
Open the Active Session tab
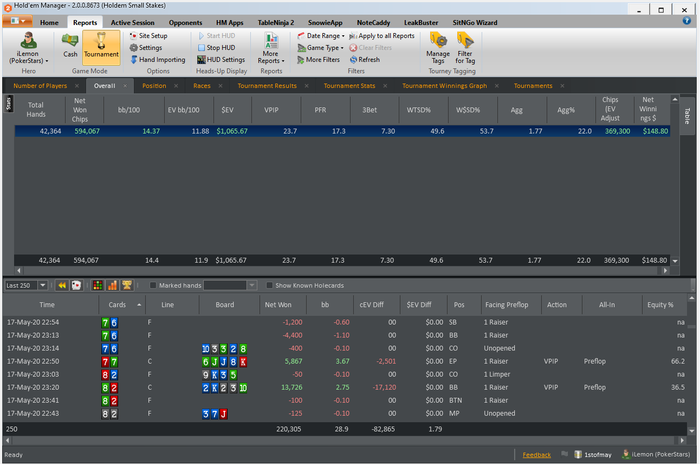coord(133,22)
